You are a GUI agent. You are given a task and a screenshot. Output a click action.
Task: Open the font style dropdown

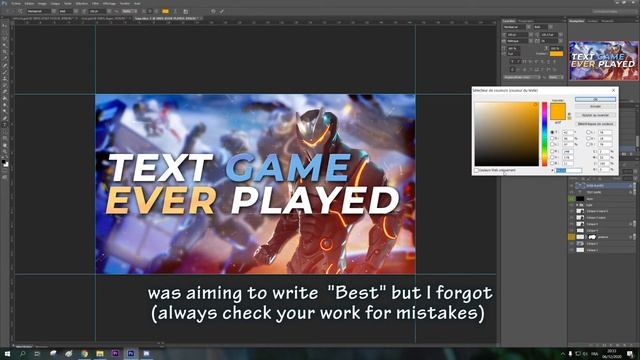pos(76,11)
